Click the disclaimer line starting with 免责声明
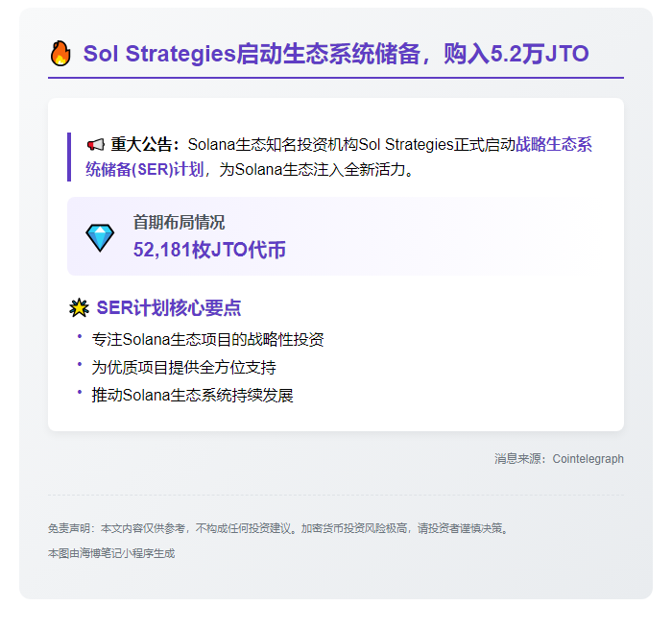This screenshot has height=630, width=672. [x=278, y=528]
